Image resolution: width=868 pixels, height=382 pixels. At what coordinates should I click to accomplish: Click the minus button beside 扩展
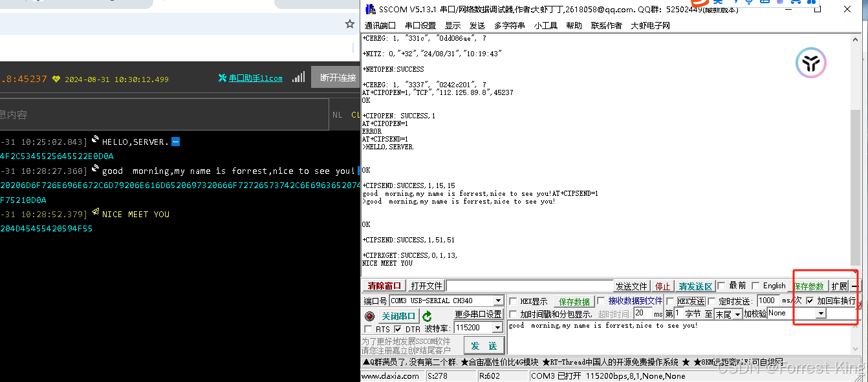click(855, 286)
